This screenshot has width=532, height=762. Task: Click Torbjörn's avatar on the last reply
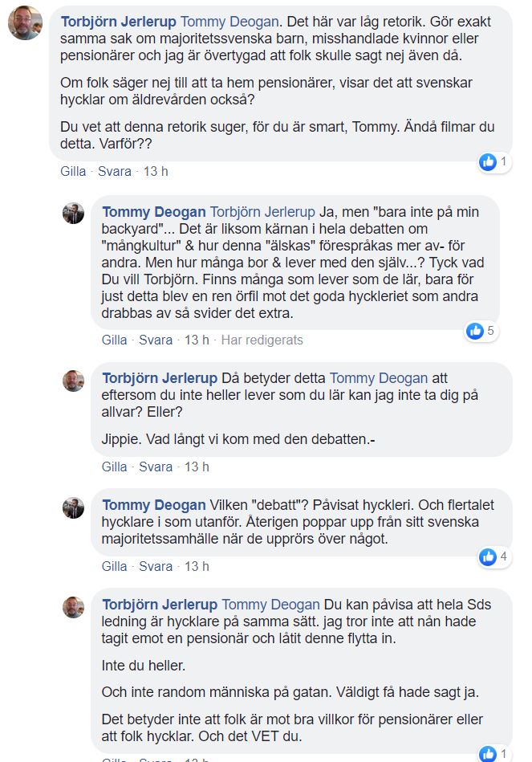74,606
